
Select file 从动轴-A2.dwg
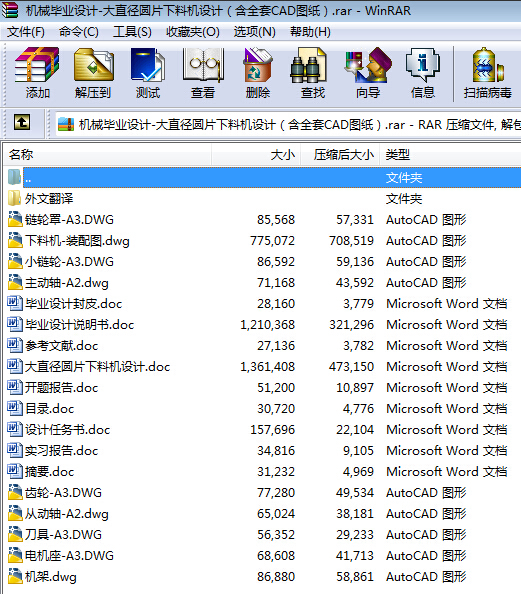[67, 513]
